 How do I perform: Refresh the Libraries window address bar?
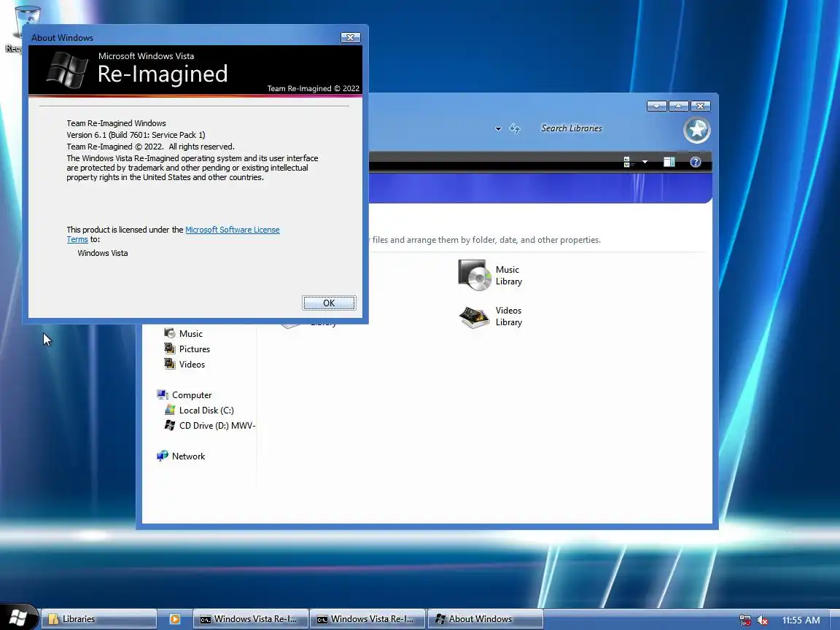[x=515, y=128]
